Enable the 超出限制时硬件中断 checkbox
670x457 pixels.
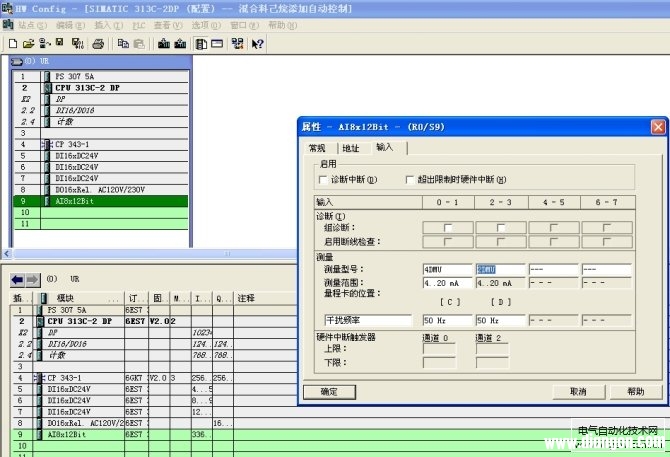click(410, 180)
